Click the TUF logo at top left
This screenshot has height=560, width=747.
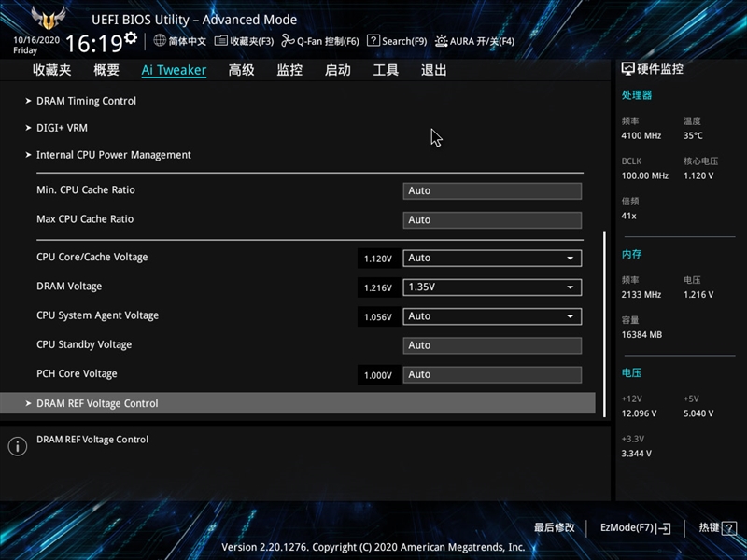[49, 18]
